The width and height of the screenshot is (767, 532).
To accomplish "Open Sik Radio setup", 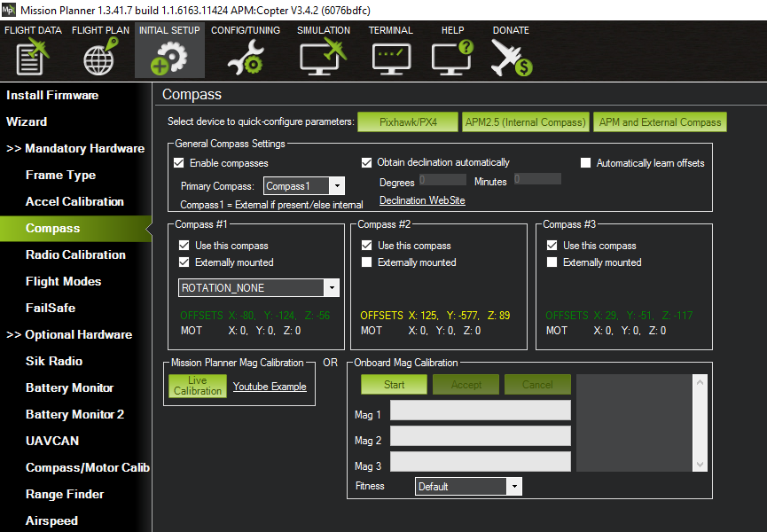I will (54, 361).
